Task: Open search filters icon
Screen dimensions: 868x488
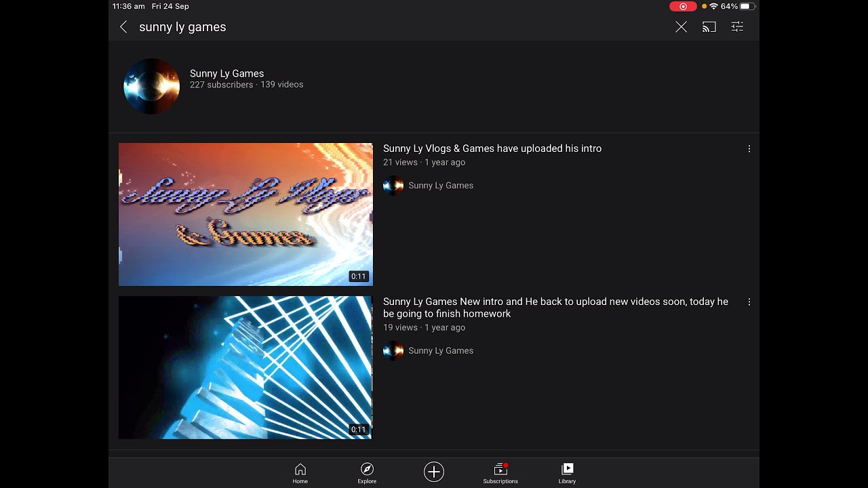Action: click(x=737, y=27)
